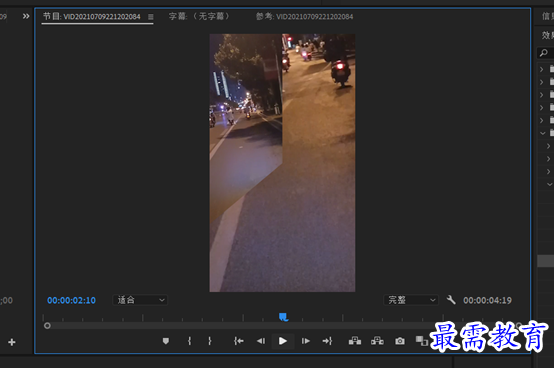Go to Out point button

coord(328,341)
